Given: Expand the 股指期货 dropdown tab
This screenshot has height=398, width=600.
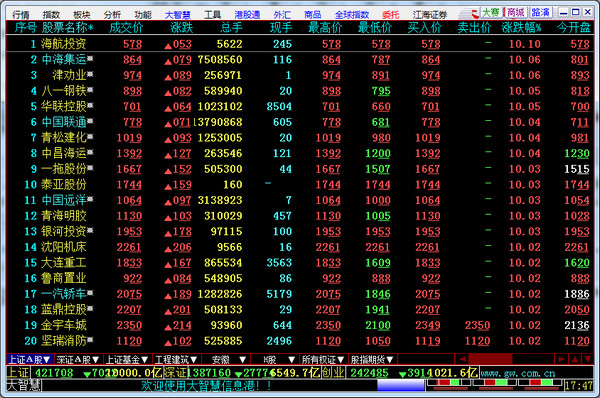Looking at the screenshot, I should point(372,359).
